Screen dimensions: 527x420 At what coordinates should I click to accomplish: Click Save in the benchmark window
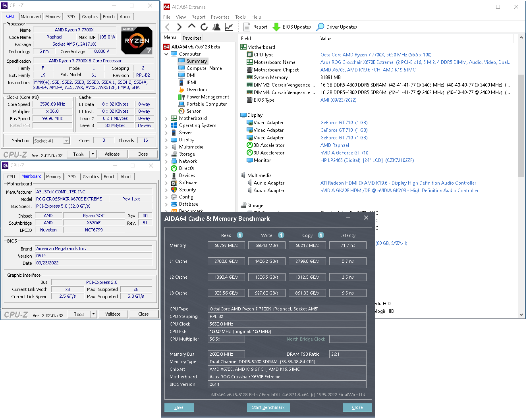coord(179,407)
